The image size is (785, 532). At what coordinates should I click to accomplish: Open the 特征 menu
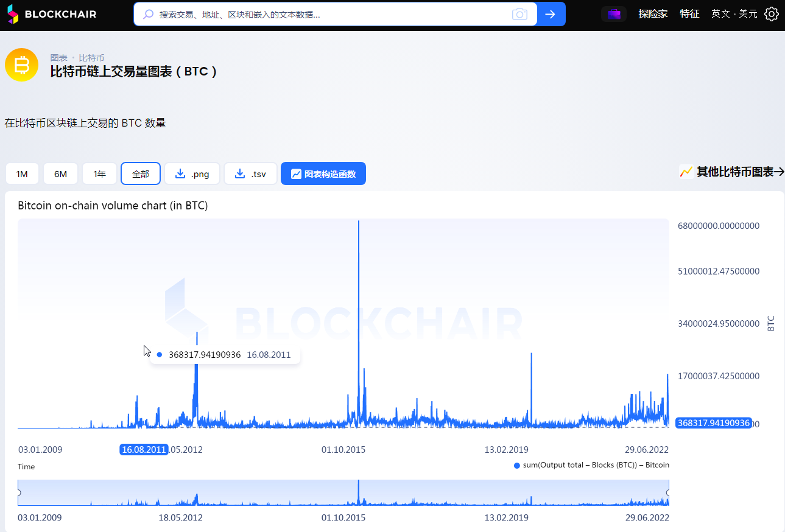689,14
